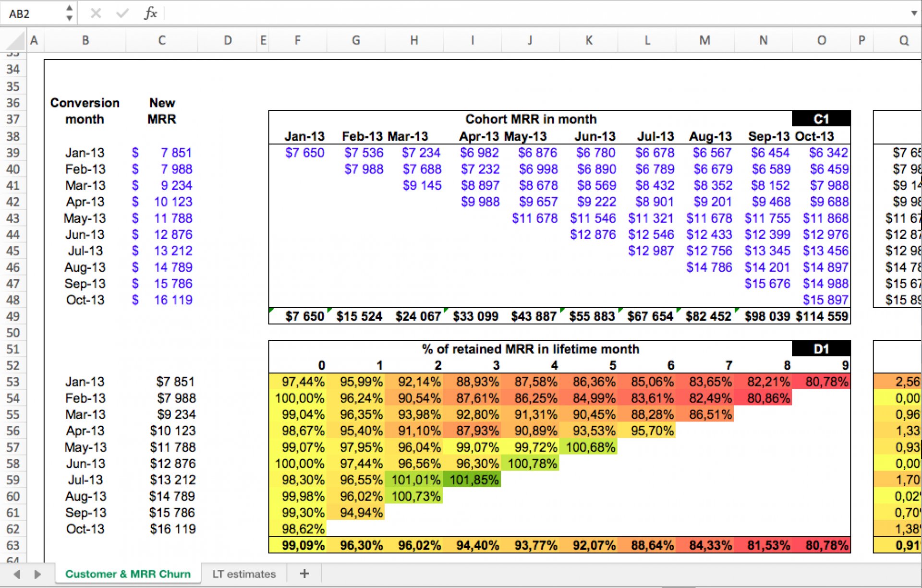Screen dimensions: 922x588
Task: Click Aug-13 label in row 46
Action: point(85,267)
